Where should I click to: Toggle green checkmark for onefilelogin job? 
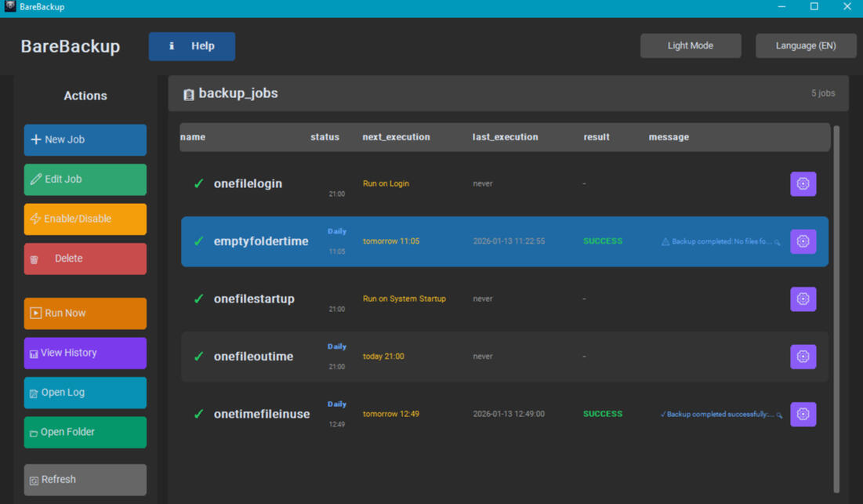[198, 183]
